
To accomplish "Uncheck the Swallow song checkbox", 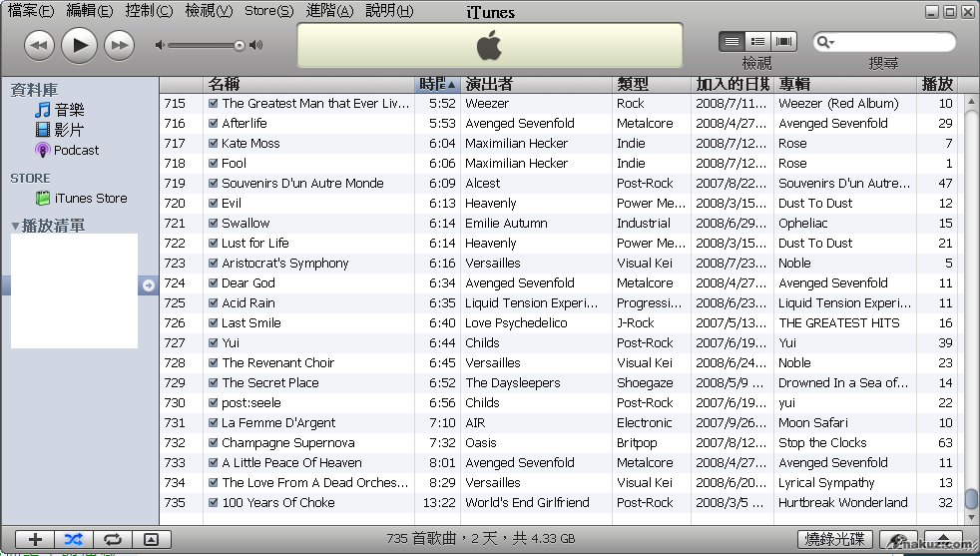I will [214, 224].
